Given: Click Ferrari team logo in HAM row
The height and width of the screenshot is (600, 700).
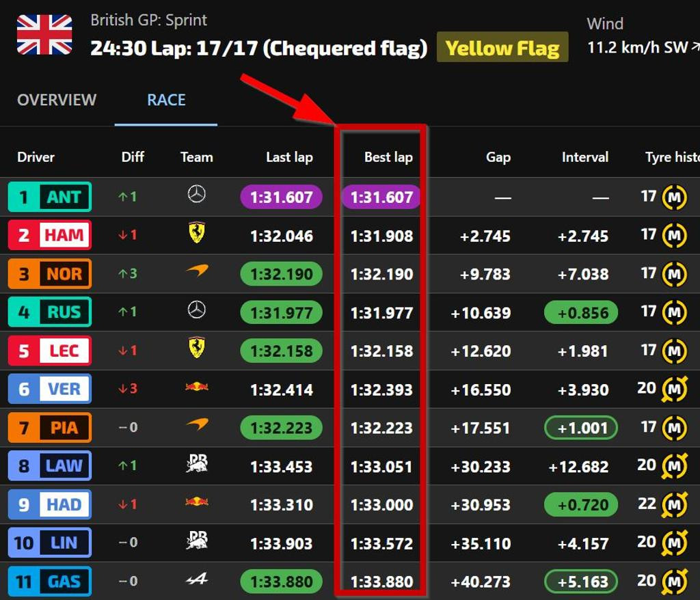Looking at the screenshot, I should pos(197,232).
